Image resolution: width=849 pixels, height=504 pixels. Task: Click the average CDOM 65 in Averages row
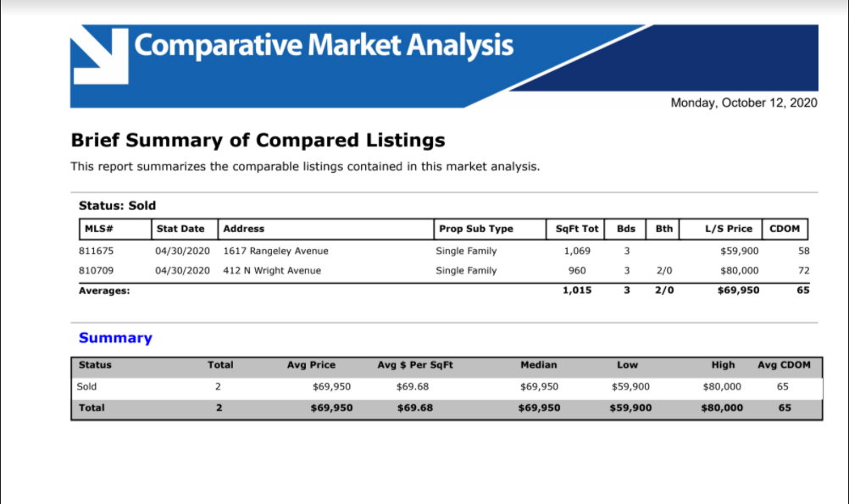[803, 291]
